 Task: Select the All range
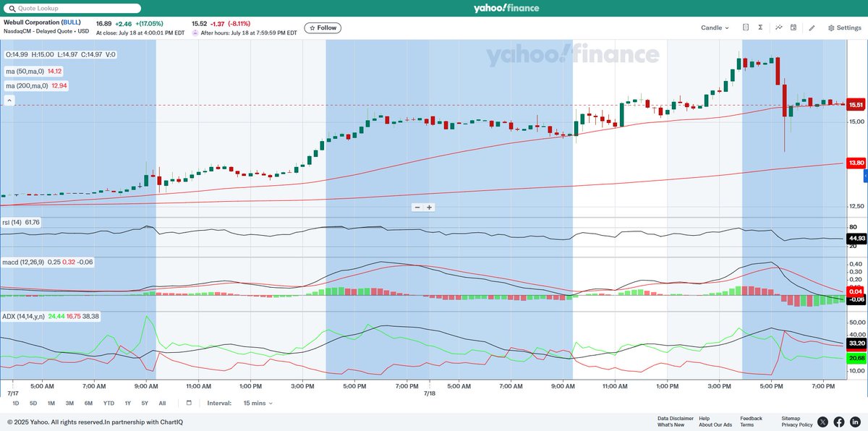pyautogui.click(x=162, y=403)
